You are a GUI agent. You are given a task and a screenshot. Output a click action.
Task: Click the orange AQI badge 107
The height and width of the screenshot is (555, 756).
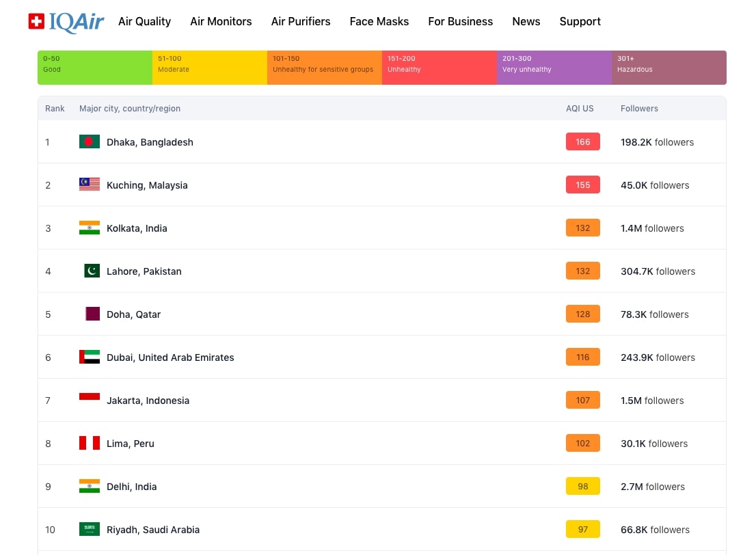tap(583, 401)
